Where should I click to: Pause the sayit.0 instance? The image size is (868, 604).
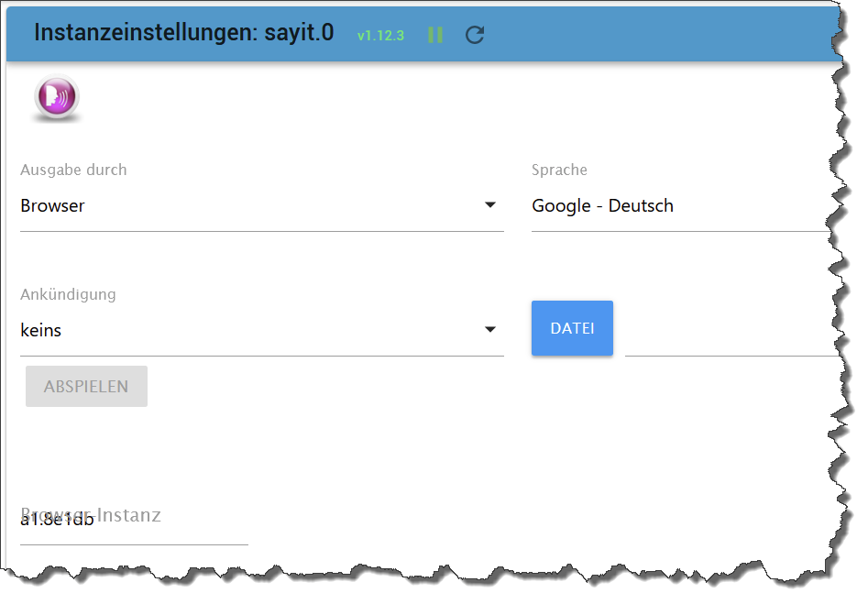click(435, 35)
